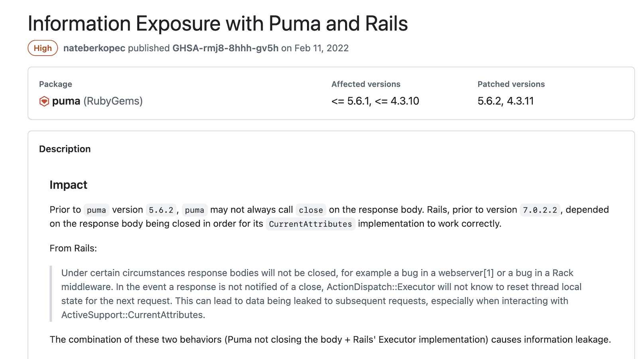Click the GHSA-rmj8-8hhh-gv5h advisory ID
This screenshot has width=644, height=359.
(225, 48)
